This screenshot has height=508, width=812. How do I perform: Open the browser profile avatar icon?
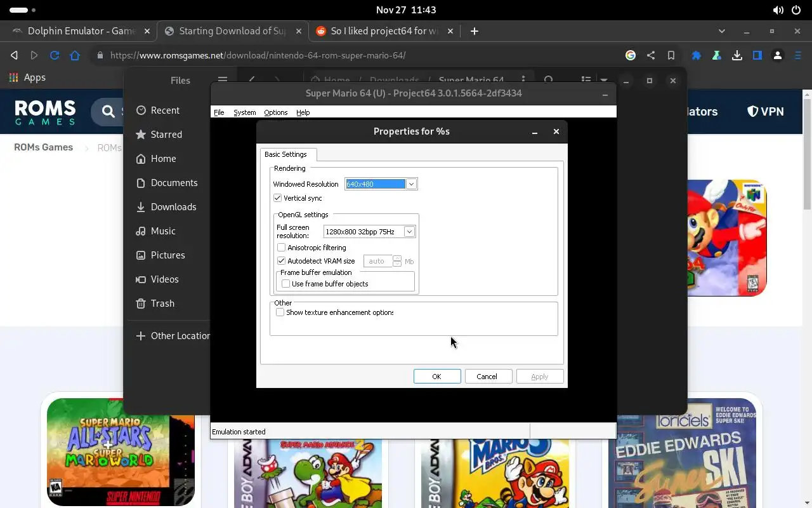[x=778, y=55]
